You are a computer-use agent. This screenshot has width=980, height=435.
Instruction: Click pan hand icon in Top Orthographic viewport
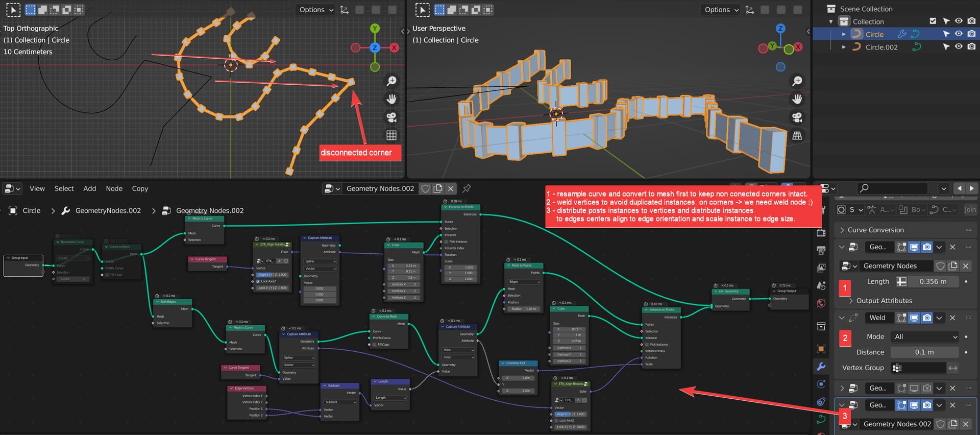point(391,99)
